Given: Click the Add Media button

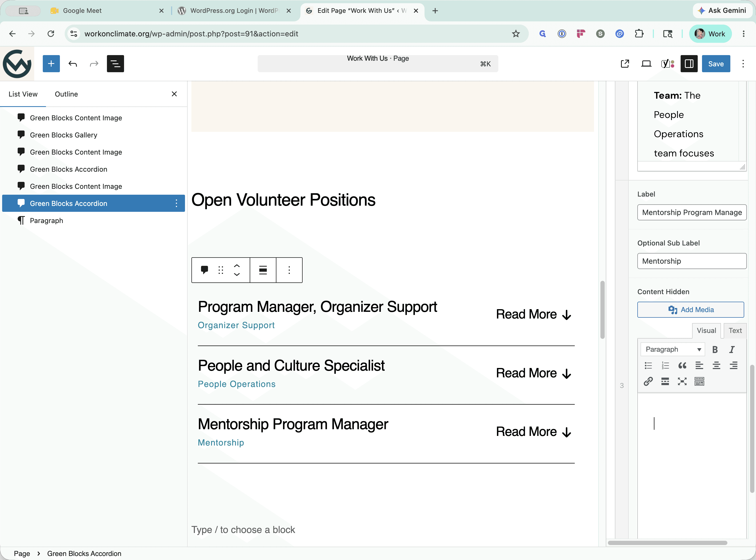Looking at the screenshot, I should [x=691, y=309].
